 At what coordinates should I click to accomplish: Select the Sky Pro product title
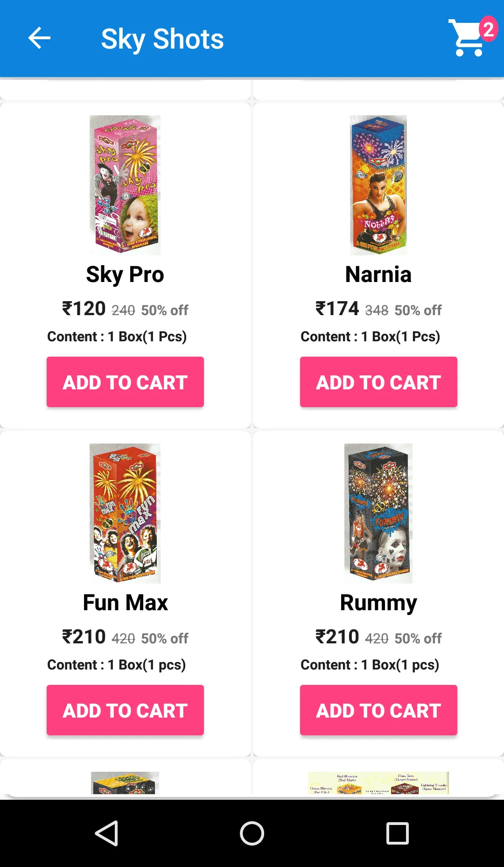125,275
